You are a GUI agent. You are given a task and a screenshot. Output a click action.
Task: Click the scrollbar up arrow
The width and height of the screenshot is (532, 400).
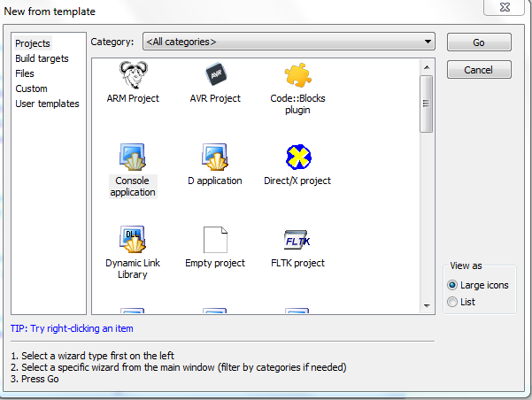[x=427, y=67]
